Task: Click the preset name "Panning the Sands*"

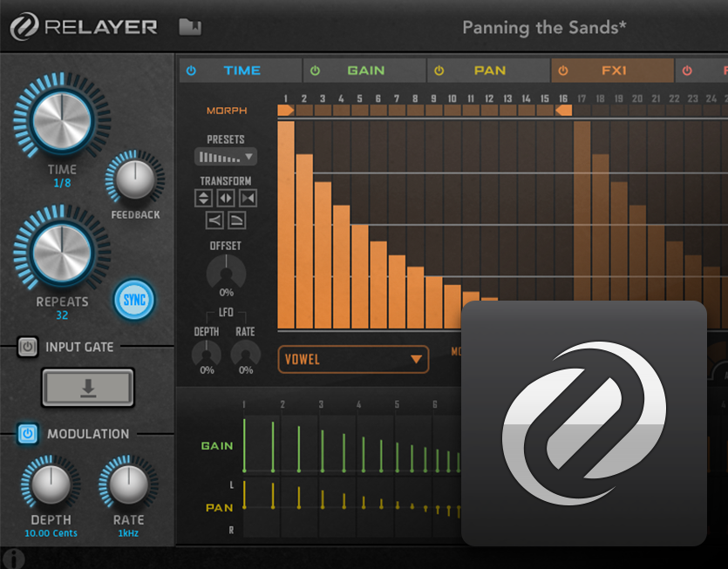Action: (544, 28)
